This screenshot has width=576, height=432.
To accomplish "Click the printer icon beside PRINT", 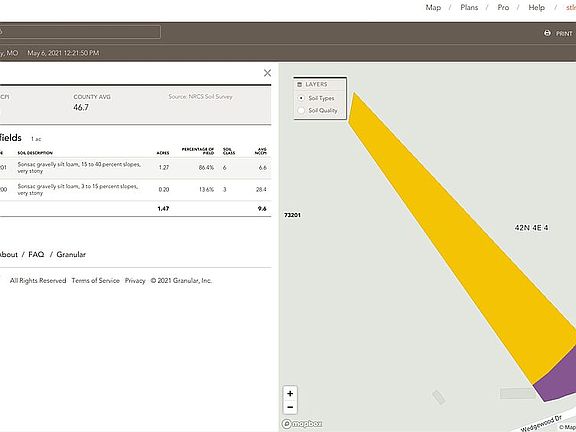I will (x=547, y=33).
